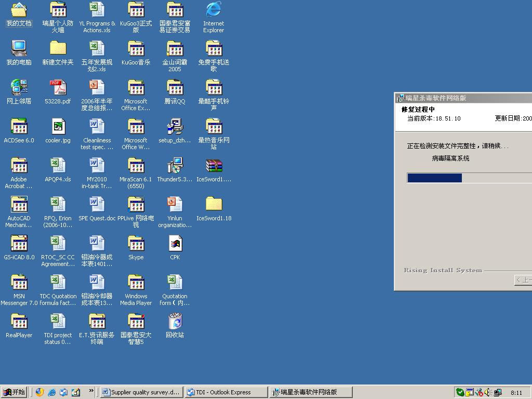532x399 pixels.
Task: Select the 五年发展规划2.xls file
Action: click(x=97, y=56)
